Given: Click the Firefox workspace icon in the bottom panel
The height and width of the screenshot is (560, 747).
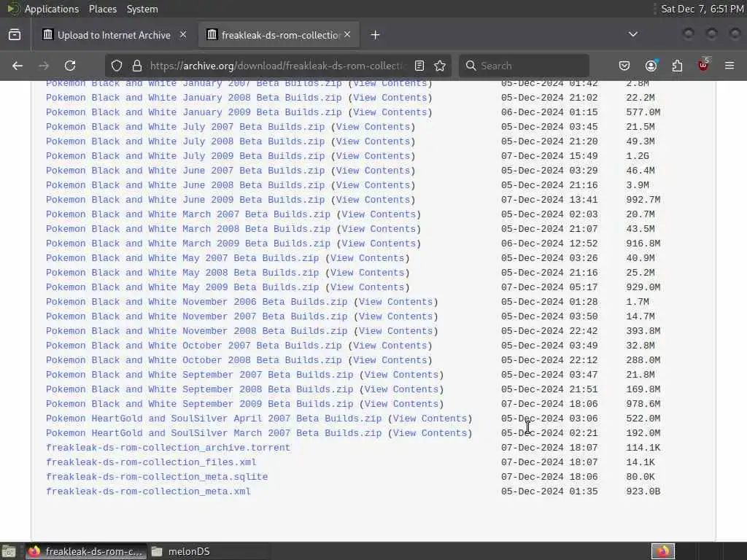Looking at the screenshot, I should (x=663, y=551).
